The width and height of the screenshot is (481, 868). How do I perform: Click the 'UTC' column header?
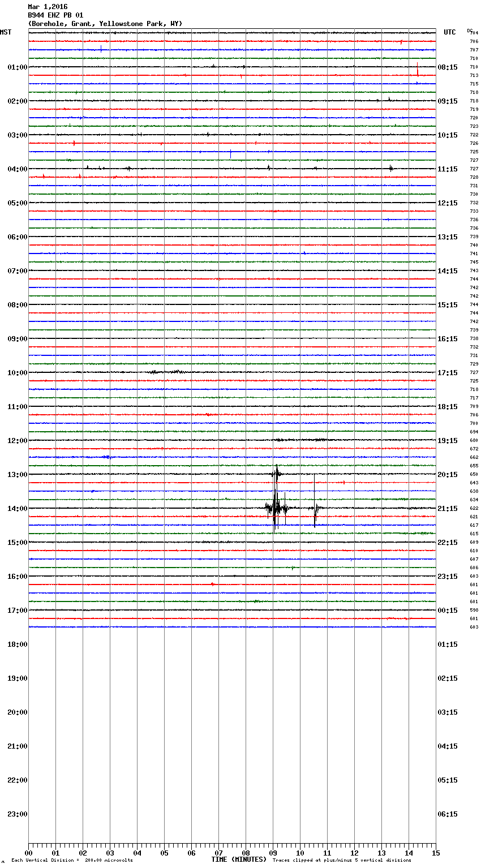[x=450, y=32]
